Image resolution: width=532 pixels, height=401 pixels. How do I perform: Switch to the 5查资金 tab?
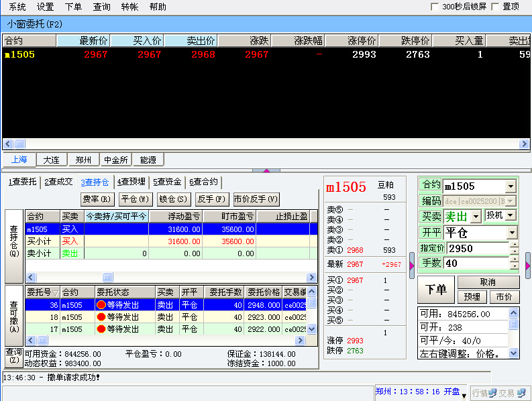tap(166, 182)
